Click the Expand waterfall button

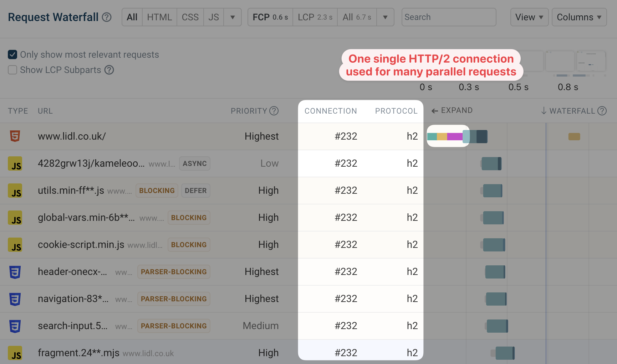[x=452, y=110]
